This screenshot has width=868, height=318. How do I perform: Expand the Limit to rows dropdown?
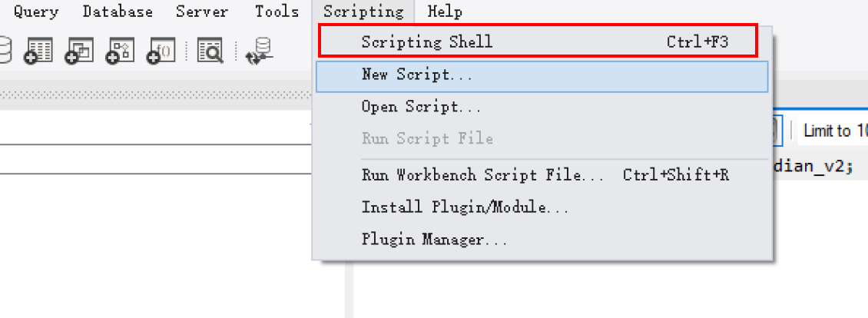click(x=833, y=131)
